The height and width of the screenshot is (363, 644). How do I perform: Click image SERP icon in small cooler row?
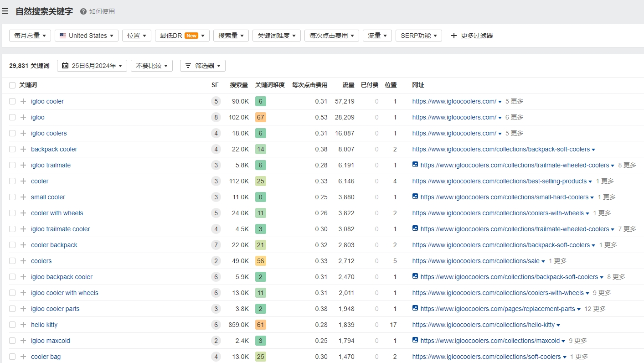tap(415, 196)
